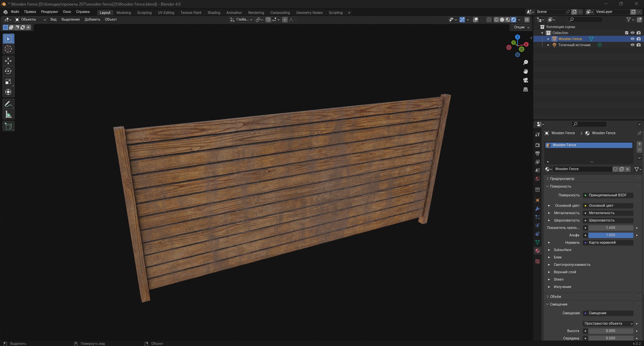The width and height of the screenshot is (644, 346).
Task: Click the pan view hand icon
Action: (x=526, y=71)
